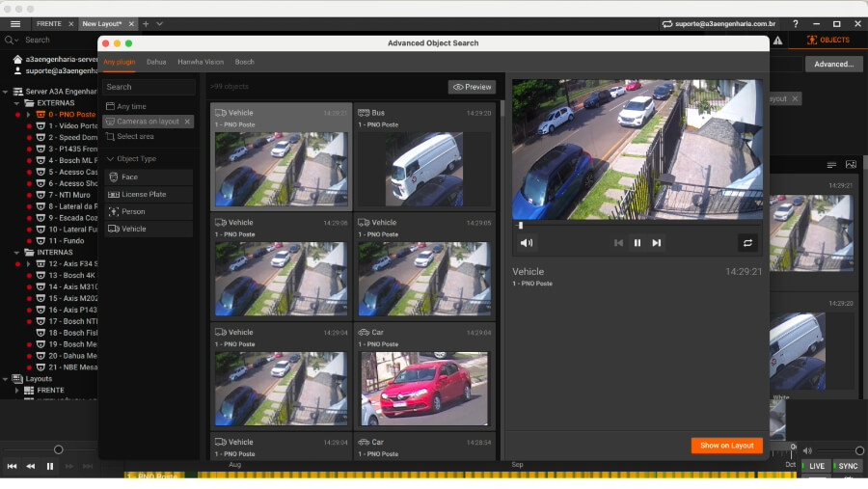Click the Show on Layout button
Viewport: 868px width, 489px height.
point(727,446)
